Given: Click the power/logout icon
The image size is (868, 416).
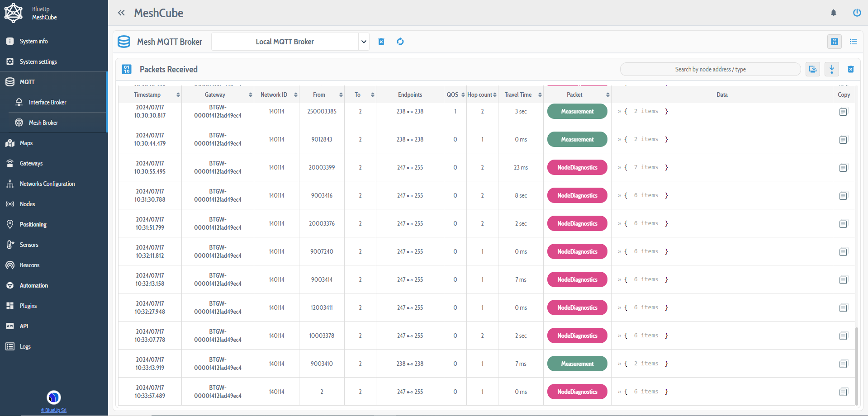Looking at the screenshot, I should tap(857, 13).
